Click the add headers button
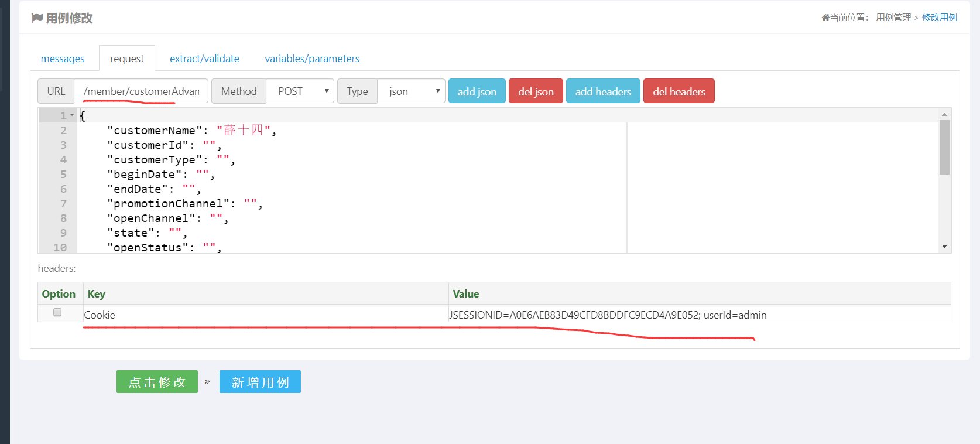This screenshot has height=444, width=980. click(603, 91)
